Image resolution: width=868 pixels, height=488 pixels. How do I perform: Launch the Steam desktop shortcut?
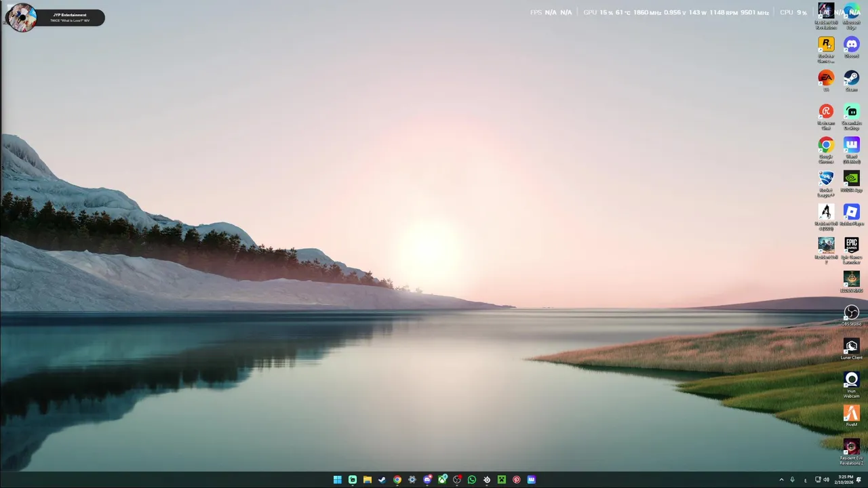(x=851, y=81)
